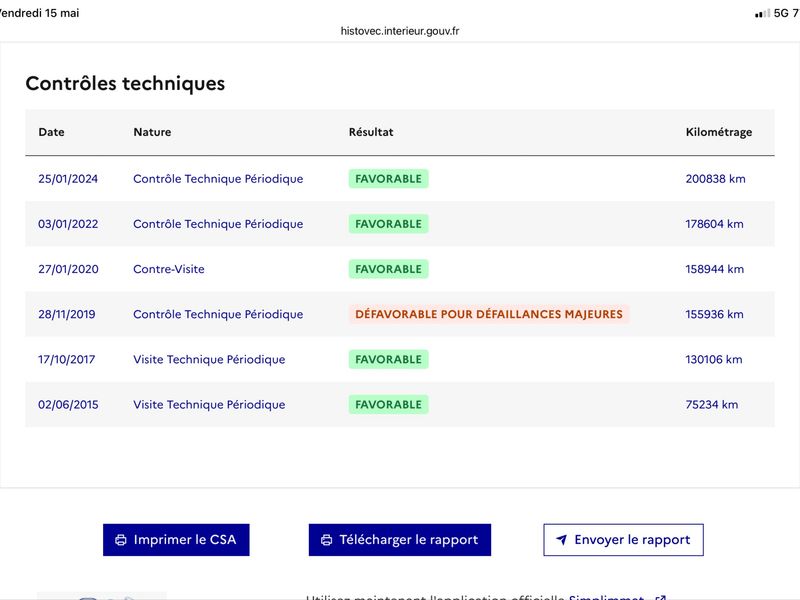800x600 pixels.
Task: Click the printer icon in Télécharger le rapport
Action: tap(327, 540)
